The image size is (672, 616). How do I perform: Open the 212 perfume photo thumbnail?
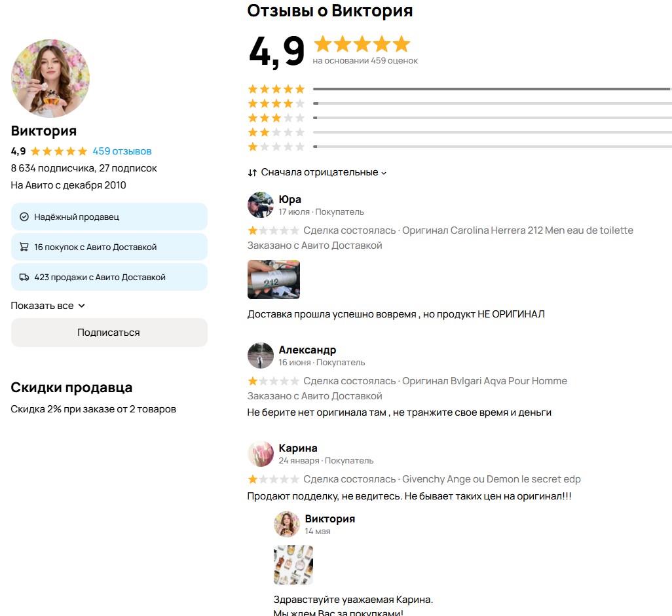pyautogui.click(x=274, y=280)
